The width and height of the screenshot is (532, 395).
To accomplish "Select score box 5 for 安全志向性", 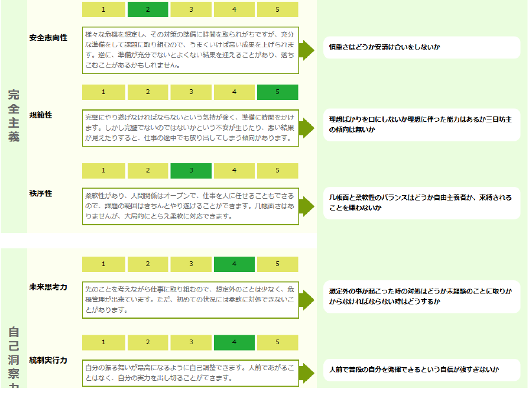I will click(x=278, y=9).
